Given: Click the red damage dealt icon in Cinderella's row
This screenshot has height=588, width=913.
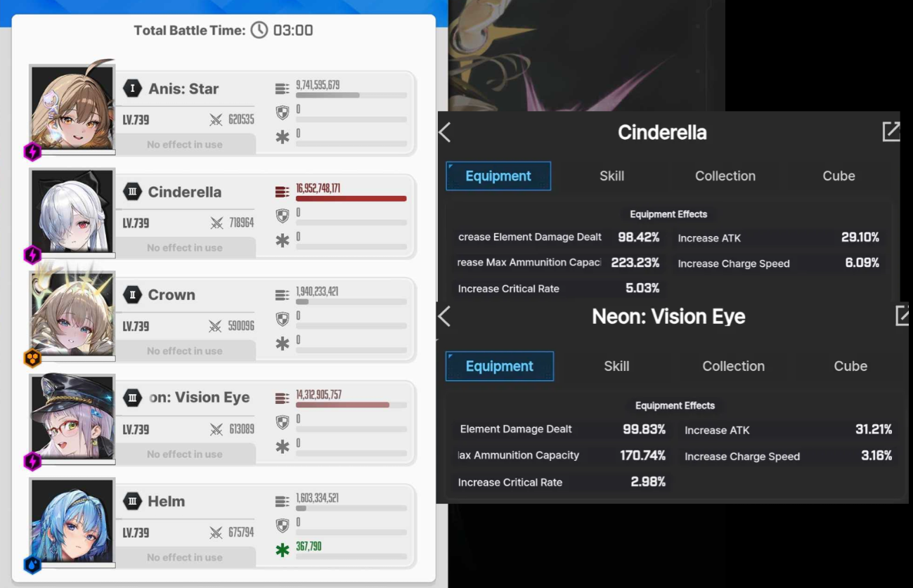Looking at the screenshot, I should pos(282,192).
